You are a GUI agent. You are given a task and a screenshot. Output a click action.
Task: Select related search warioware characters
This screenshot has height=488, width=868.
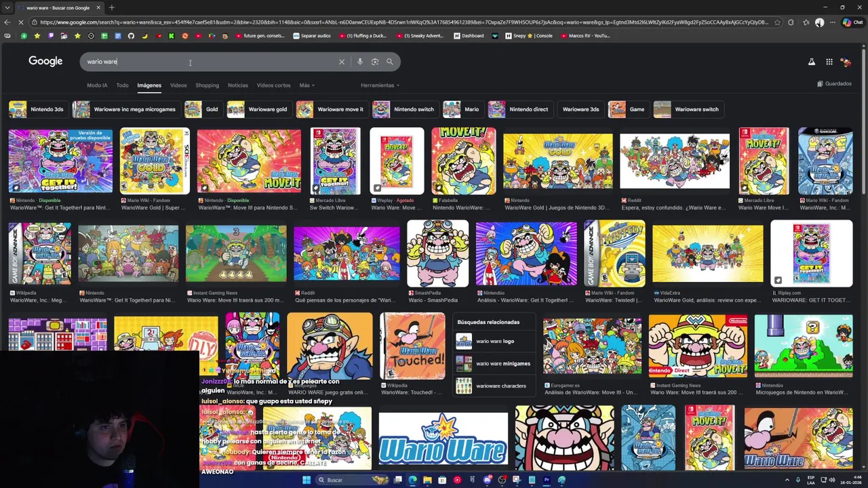[x=495, y=386]
